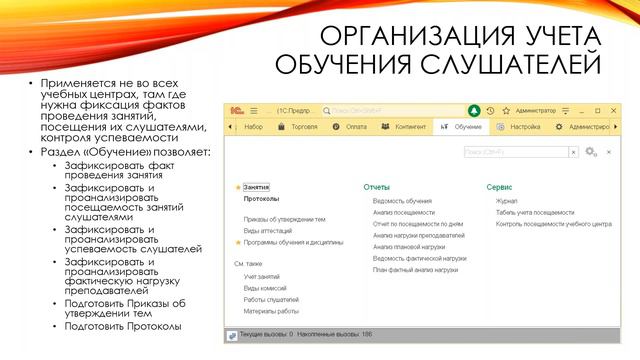Click the section menu search field

click(x=516, y=152)
